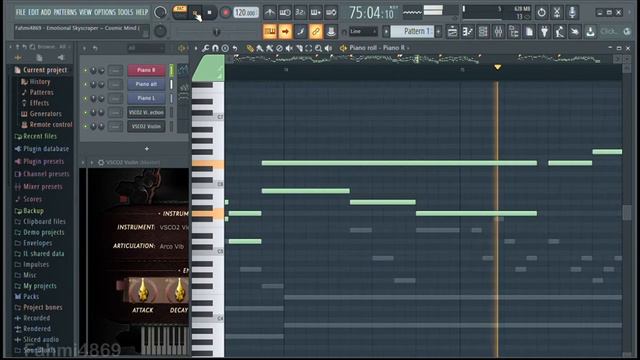The width and height of the screenshot is (640, 360).
Task: Click the crossed-arrows icon beside the microphone
Action: [557, 12]
